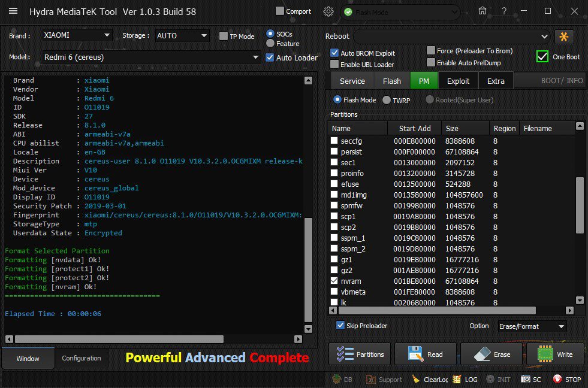Uncheck the nvram partition checkbox
588x388 pixels.
334,281
